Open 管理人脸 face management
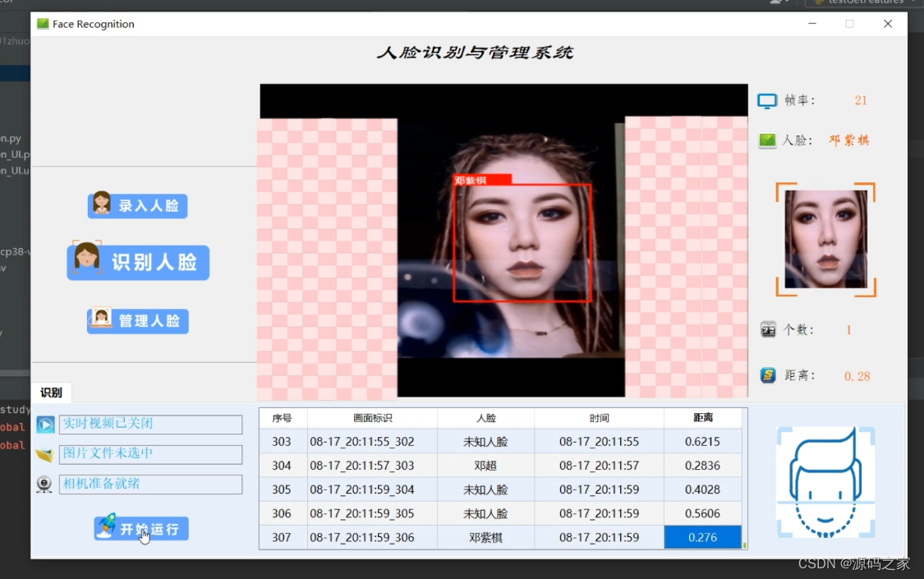Viewport: 924px width, 579px height. pyautogui.click(x=137, y=321)
